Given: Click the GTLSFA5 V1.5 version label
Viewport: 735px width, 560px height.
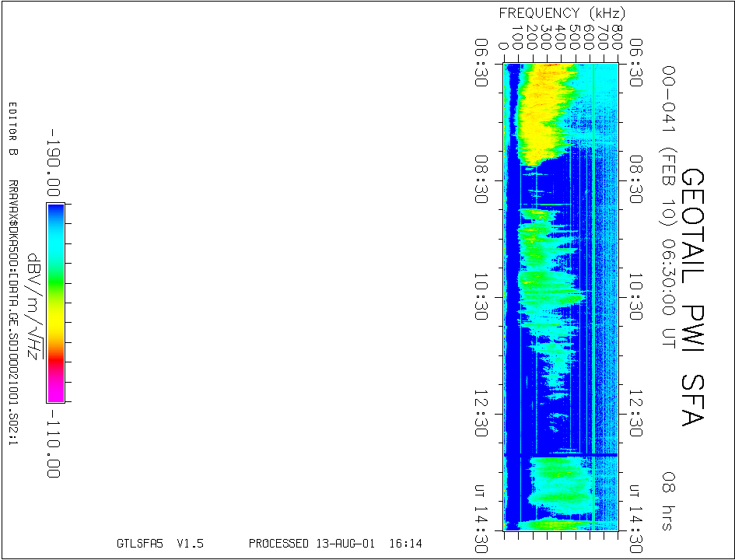Looking at the screenshot, I should 159,544.
